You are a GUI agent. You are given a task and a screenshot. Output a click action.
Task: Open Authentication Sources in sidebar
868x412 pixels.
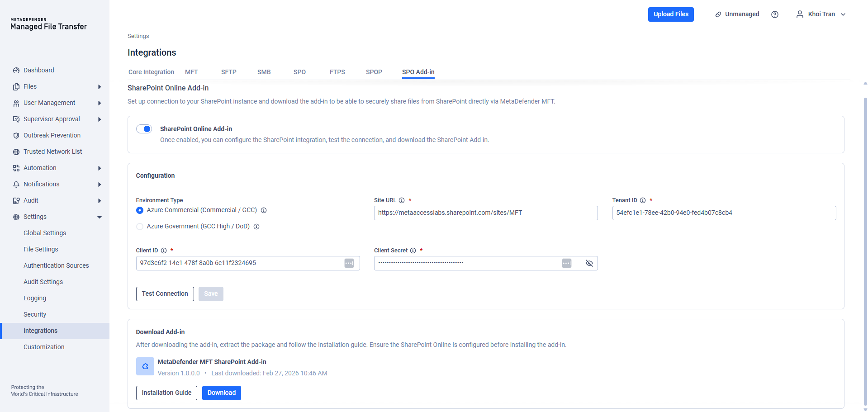56,266
